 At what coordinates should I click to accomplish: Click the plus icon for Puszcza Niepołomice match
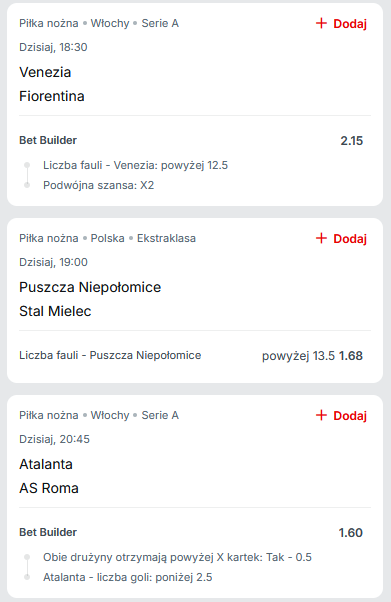click(x=321, y=238)
